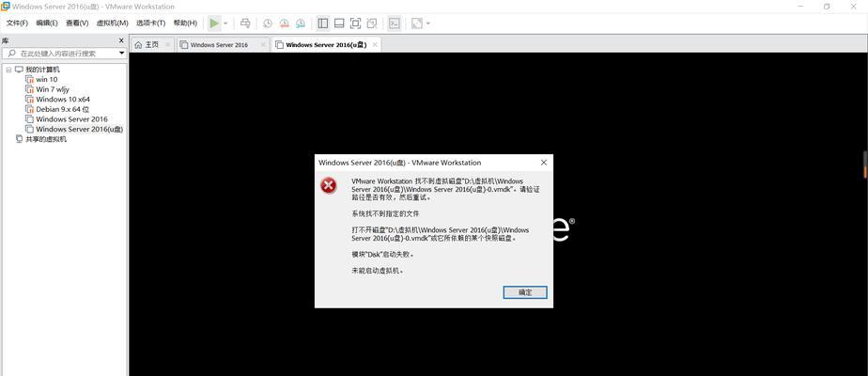Click the 我的计算机 computer icon
868x376 pixels.
coord(19,70)
